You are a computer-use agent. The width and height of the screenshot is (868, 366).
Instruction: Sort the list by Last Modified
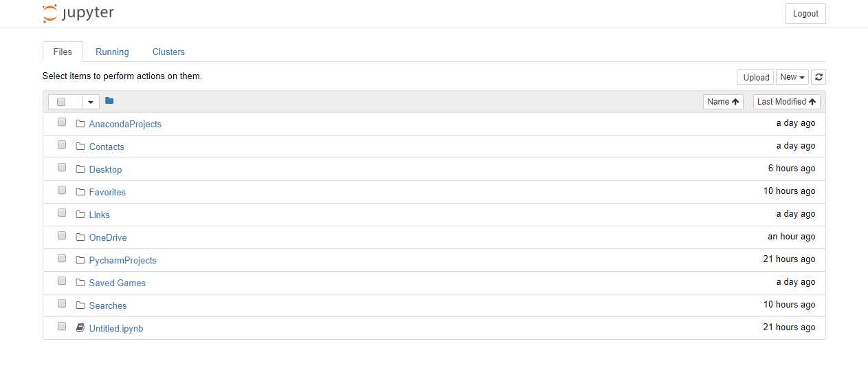tap(787, 102)
